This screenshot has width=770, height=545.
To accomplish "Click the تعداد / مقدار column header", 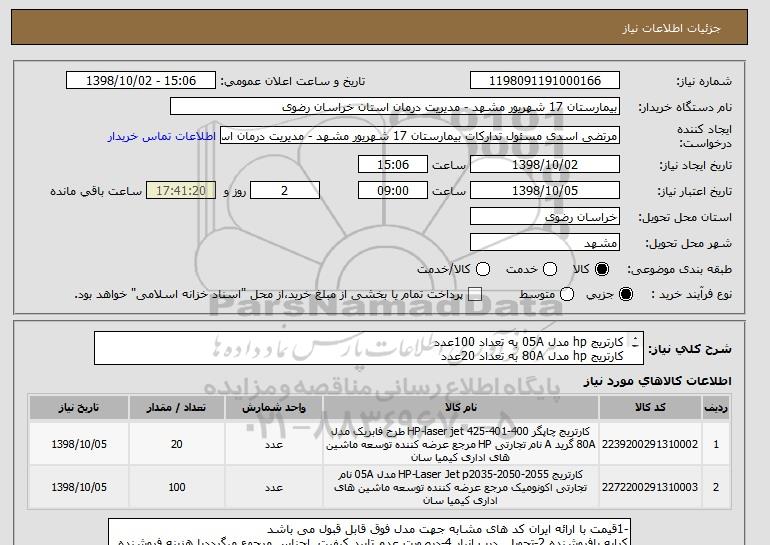I will (x=176, y=408).
